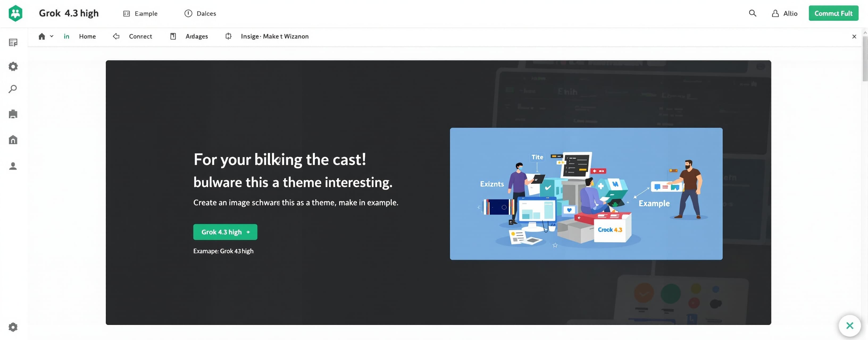
Task: Open the bottom gear settings icon
Action: pos(13,327)
